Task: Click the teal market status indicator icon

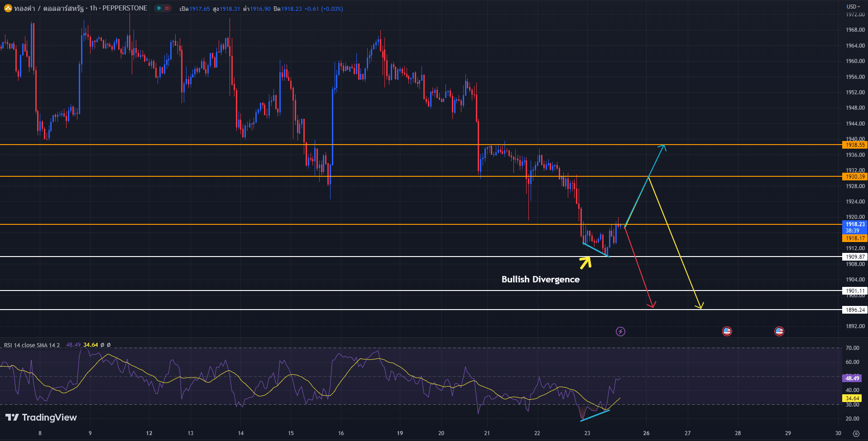Action: pyautogui.click(x=159, y=8)
